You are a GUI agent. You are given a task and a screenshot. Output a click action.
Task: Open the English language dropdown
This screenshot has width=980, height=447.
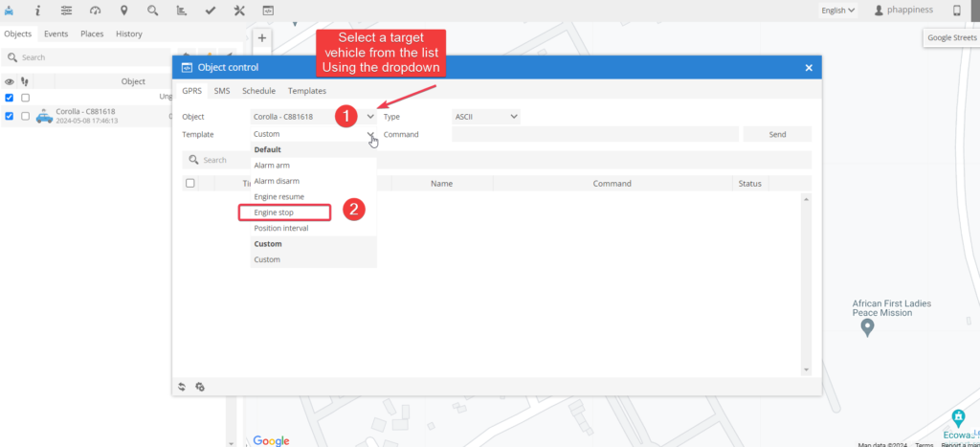pos(837,11)
